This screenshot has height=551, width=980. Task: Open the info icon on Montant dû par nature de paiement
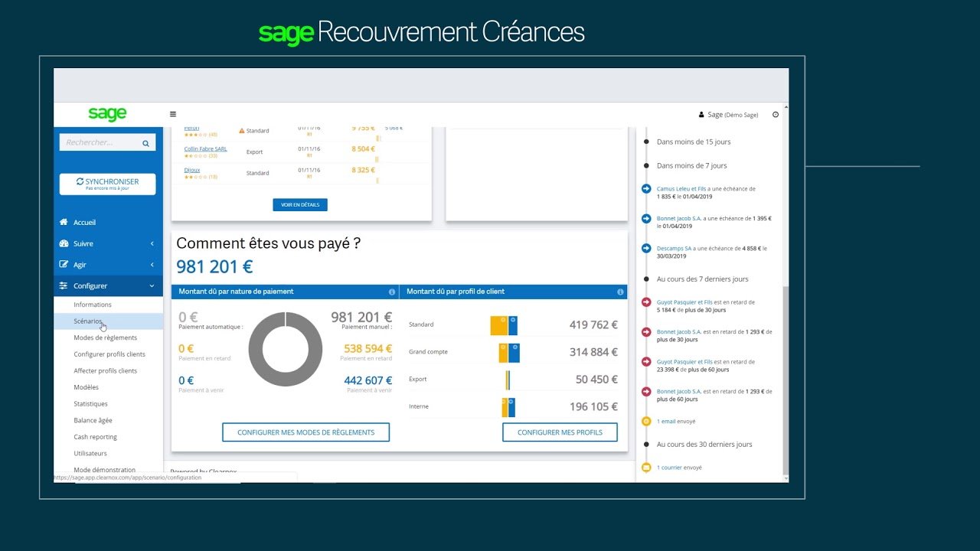tap(392, 292)
